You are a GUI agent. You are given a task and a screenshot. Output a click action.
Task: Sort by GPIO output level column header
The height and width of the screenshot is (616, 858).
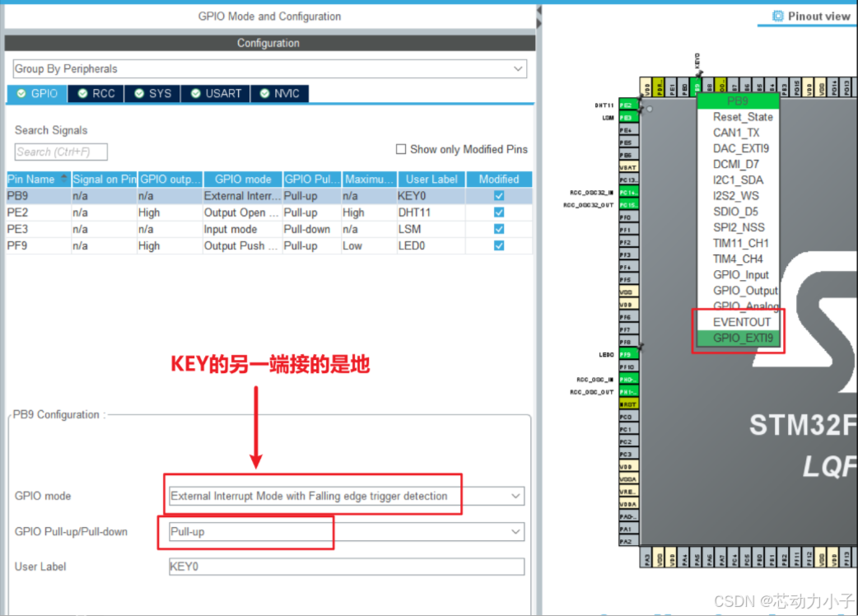click(170, 180)
